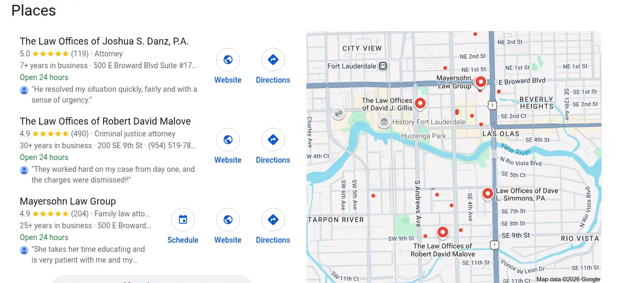
Task: Click the "She takes her time educating" review
Action: 89,255
